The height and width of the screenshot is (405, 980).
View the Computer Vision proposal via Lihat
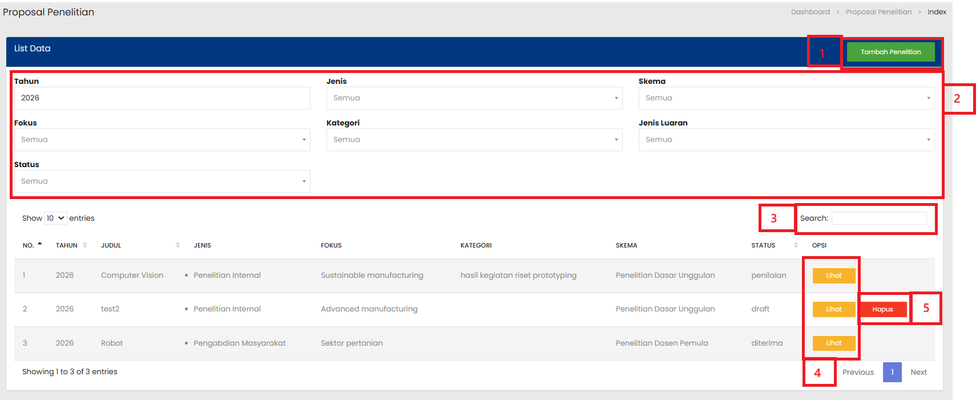click(x=833, y=276)
